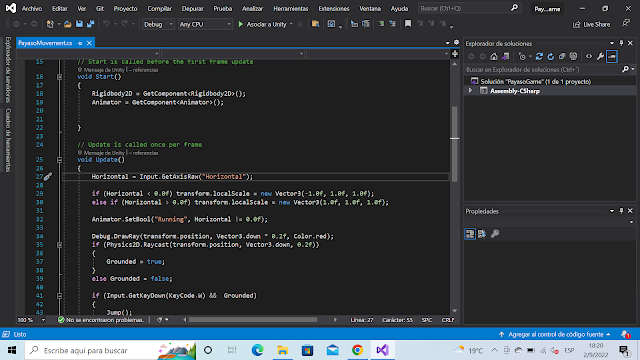The width and height of the screenshot is (640, 360).
Task: Open the Propiedades panel options dropdown
Action: [x=612, y=211]
